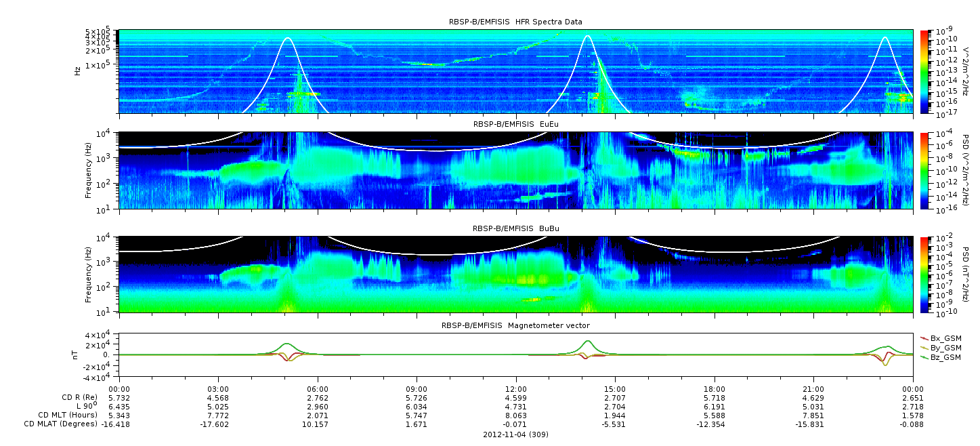Viewport: 980px width, 446px height.
Task: Click the nT axis label of magnetometer panel
Action: pyautogui.click(x=77, y=354)
